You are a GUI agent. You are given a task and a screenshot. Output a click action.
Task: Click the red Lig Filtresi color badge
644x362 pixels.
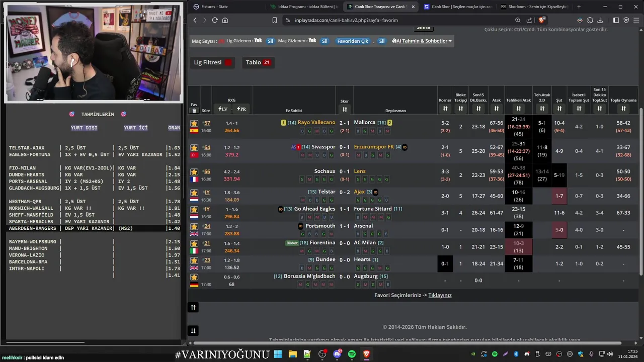point(228,62)
